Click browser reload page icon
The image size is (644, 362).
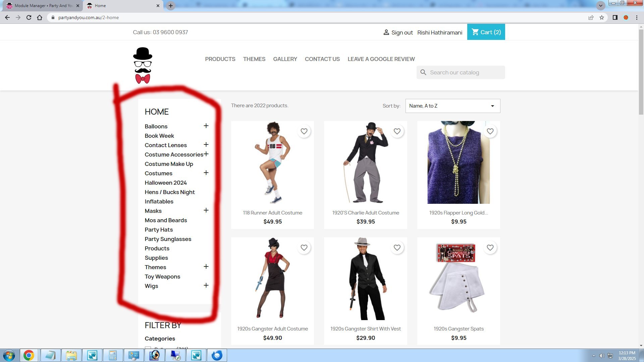click(29, 17)
